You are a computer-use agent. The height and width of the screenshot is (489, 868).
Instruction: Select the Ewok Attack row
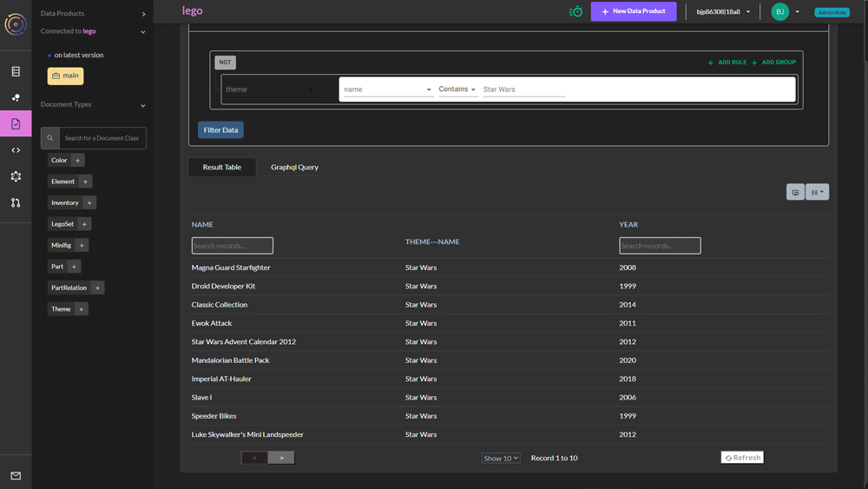508,323
